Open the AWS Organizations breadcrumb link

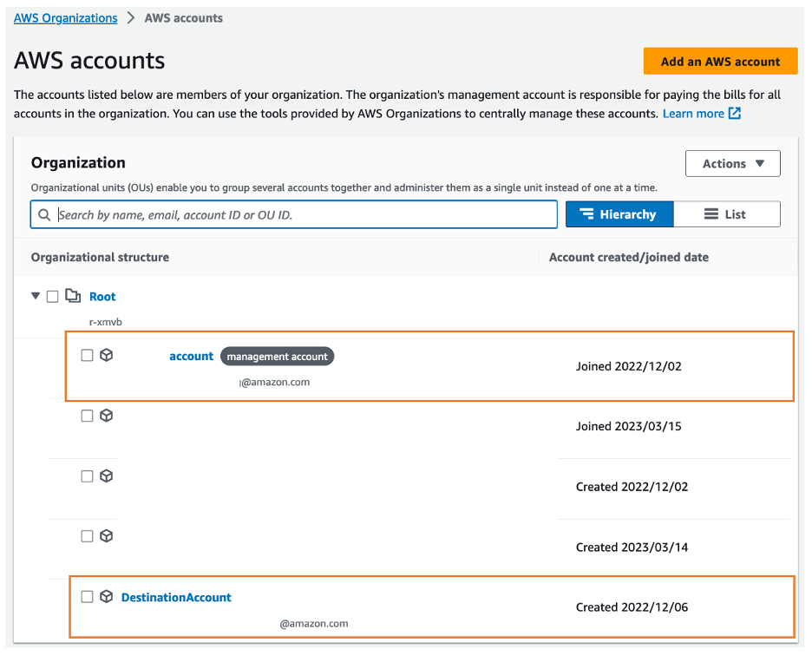(64, 17)
